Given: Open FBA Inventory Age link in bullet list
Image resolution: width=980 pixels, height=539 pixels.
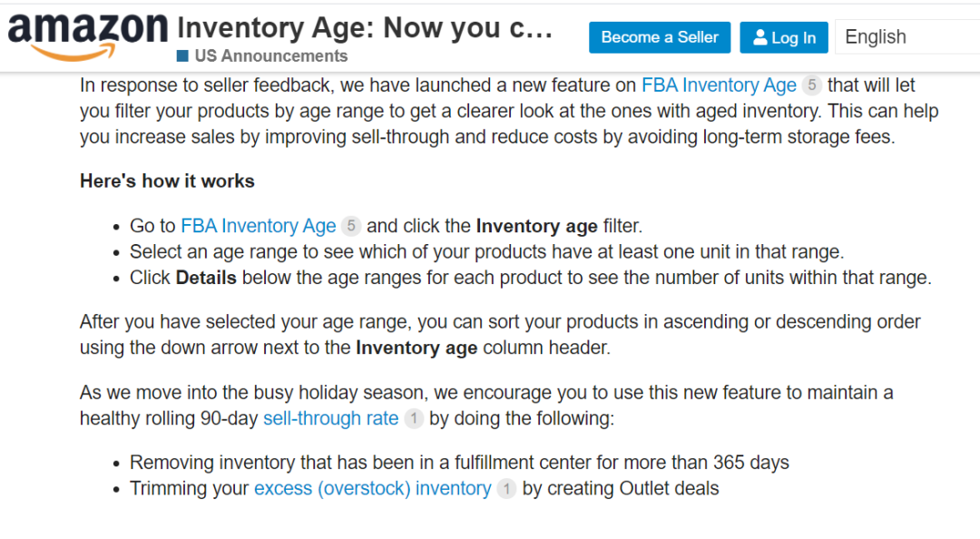Looking at the screenshot, I should 258,226.
